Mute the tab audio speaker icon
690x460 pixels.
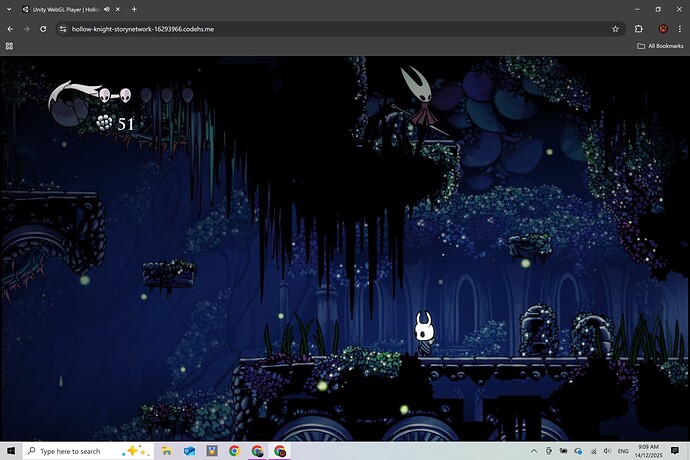[106, 9]
